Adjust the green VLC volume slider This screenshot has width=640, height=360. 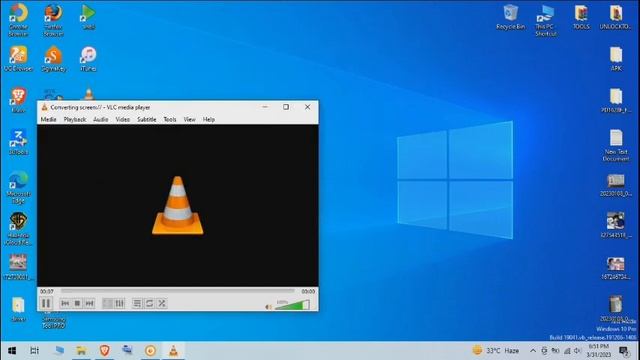(x=292, y=305)
